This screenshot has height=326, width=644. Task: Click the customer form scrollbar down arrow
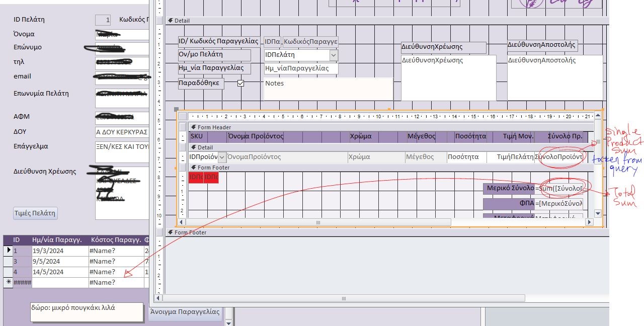[x=228, y=322]
